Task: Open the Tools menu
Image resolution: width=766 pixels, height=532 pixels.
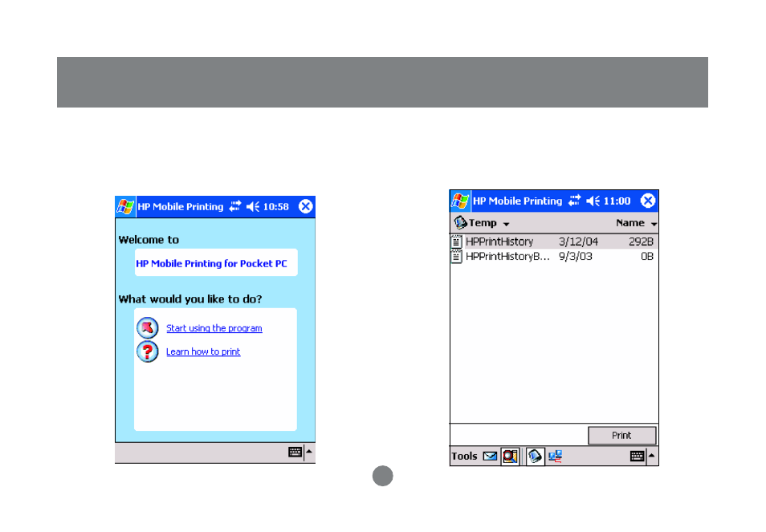Action: [464, 456]
